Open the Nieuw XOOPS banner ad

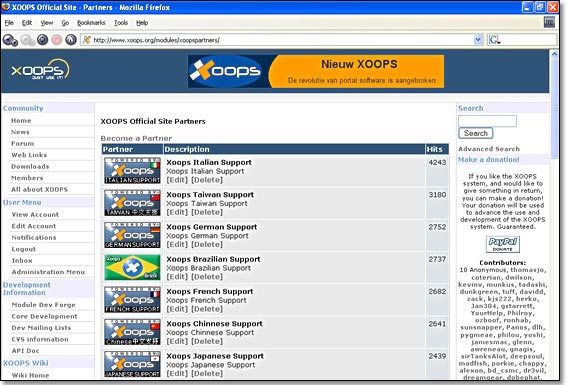(316, 71)
